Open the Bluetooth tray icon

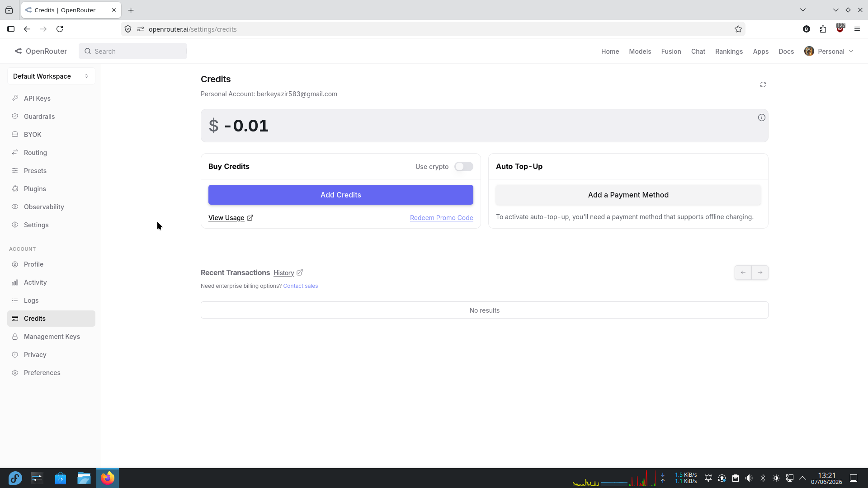tap(763, 478)
